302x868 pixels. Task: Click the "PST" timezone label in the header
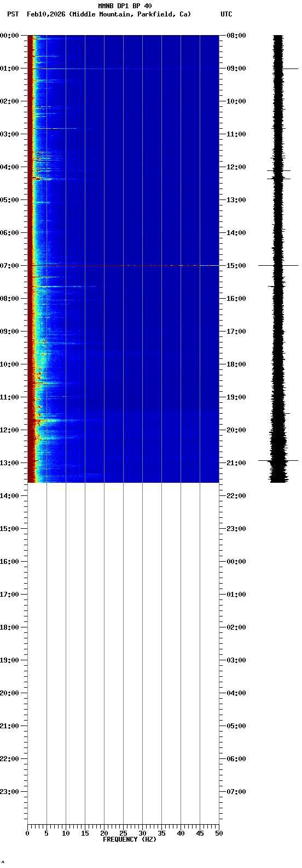click(13, 14)
